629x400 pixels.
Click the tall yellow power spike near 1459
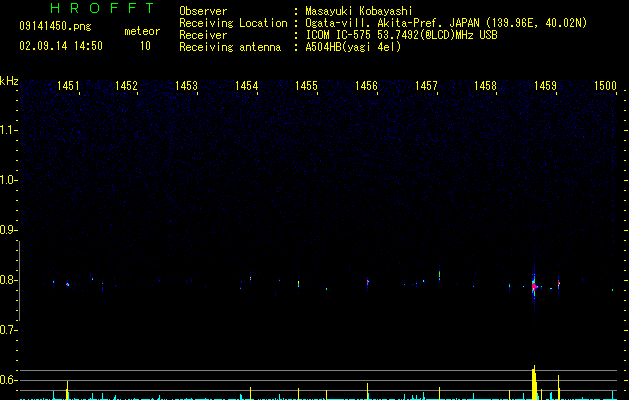(534, 382)
